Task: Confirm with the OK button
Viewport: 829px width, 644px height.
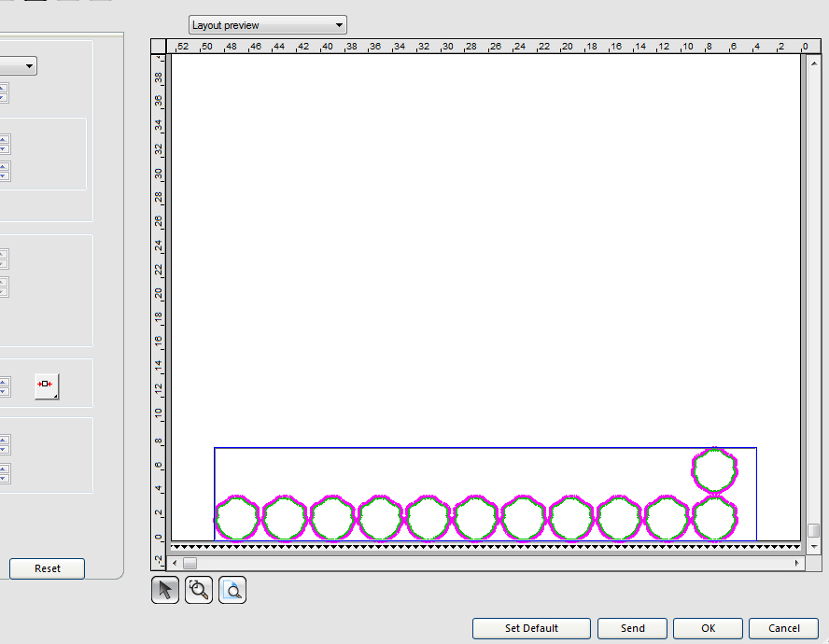Action: point(708,628)
